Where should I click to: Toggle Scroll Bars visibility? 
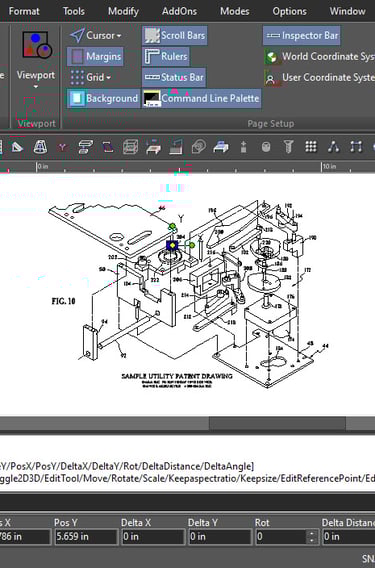(x=175, y=36)
